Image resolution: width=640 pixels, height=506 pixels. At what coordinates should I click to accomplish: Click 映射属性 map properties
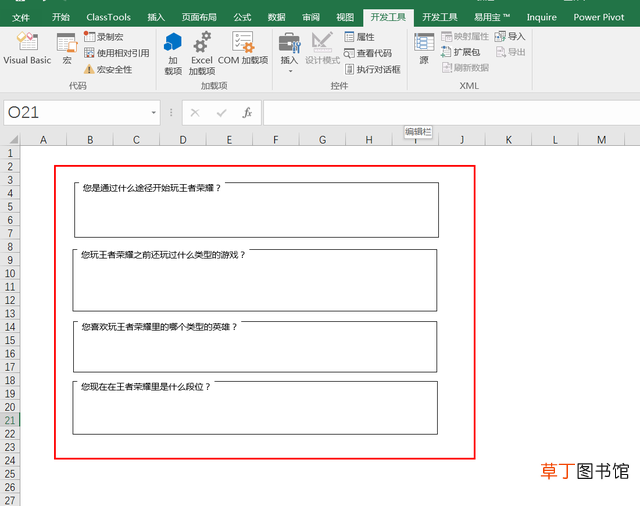[464, 37]
